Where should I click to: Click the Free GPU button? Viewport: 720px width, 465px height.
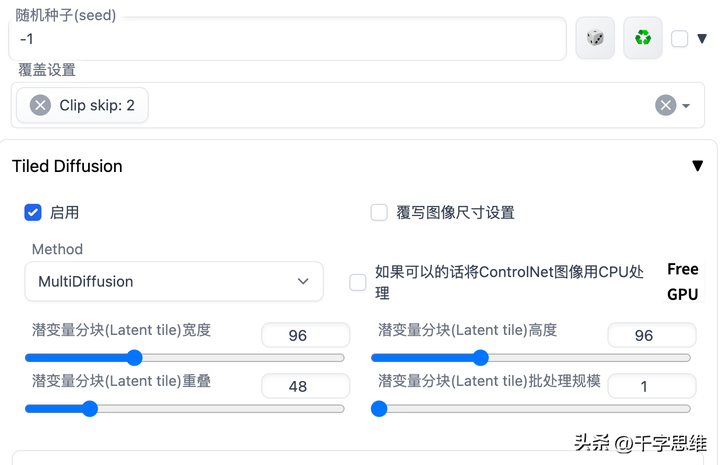[x=683, y=281]
